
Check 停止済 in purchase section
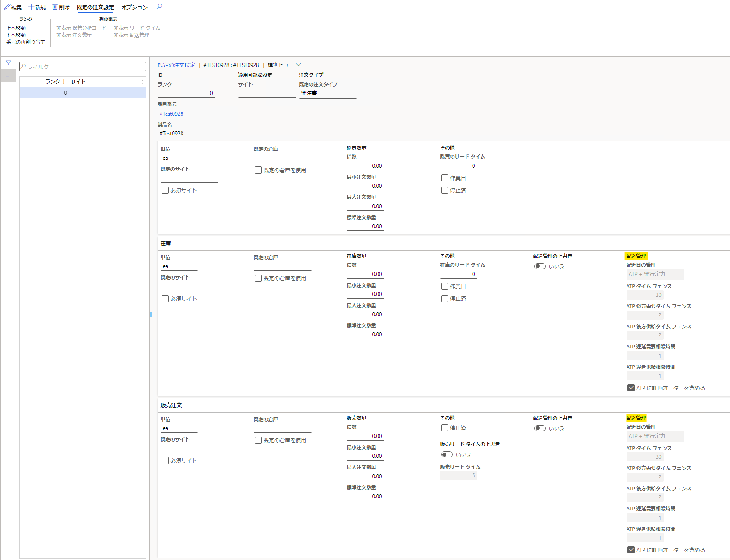pos(445,190)
